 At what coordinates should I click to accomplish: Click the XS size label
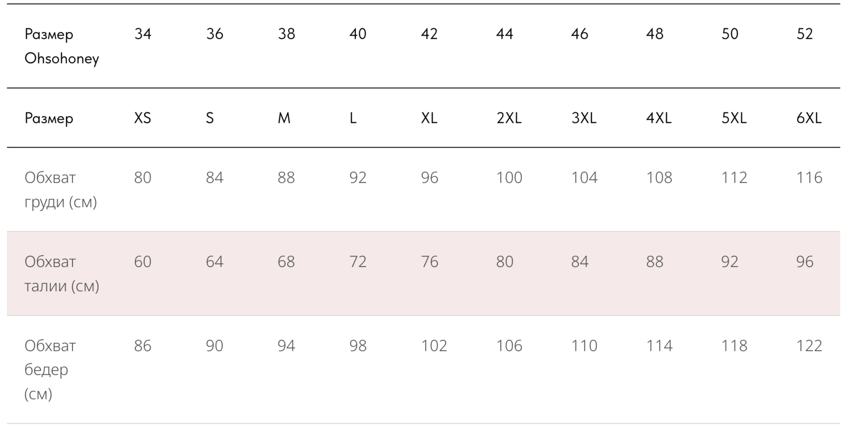[143, 118]
